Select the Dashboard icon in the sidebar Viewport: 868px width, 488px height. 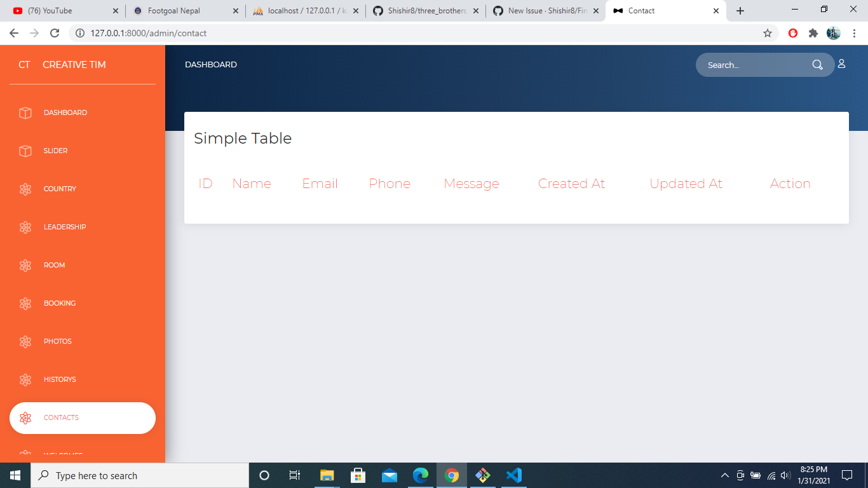pyautogui.click(x=25, y=112)
